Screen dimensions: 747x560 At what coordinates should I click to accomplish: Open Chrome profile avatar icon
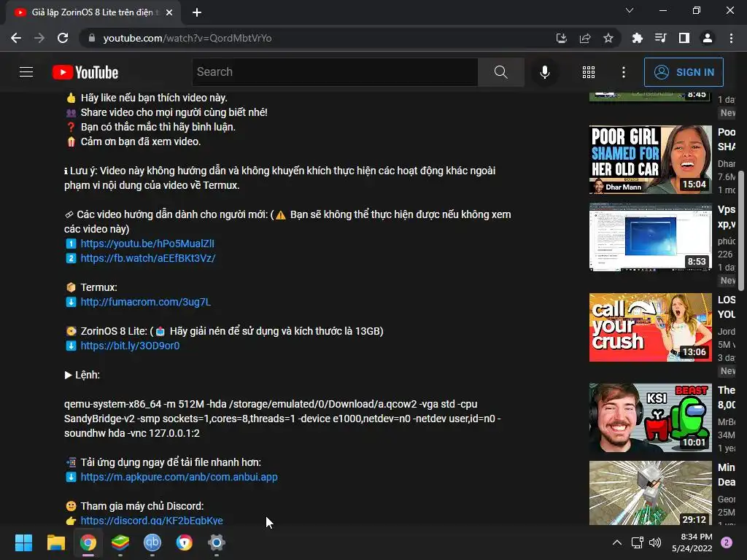[708, 38]
